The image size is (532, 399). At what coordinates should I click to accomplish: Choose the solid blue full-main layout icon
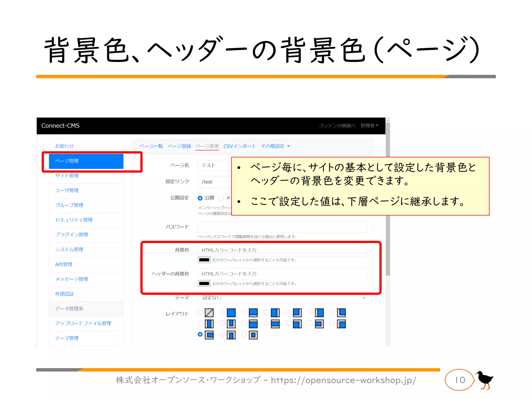(231, 313)
